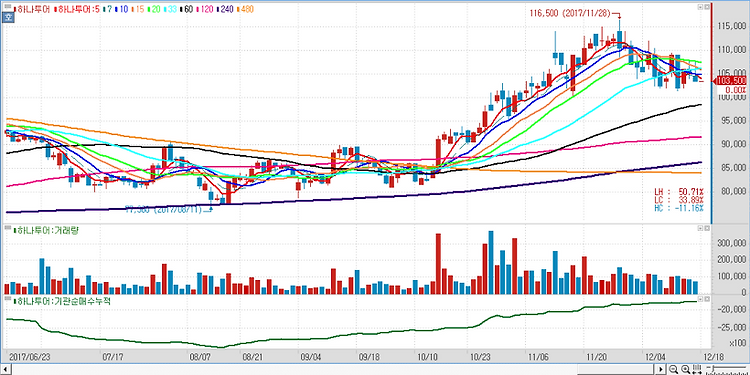
Task: Click the scroll-right arrow on the chart scrollbar
Action: coord(661,369)
